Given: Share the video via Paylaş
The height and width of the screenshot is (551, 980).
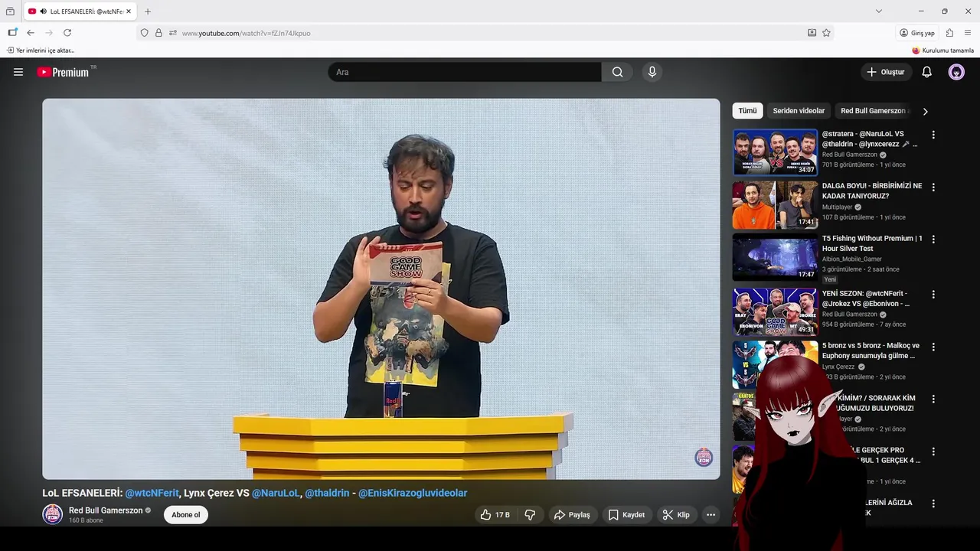Looking at the screenshot, I should pyautogui.click(x=572, y=515).
